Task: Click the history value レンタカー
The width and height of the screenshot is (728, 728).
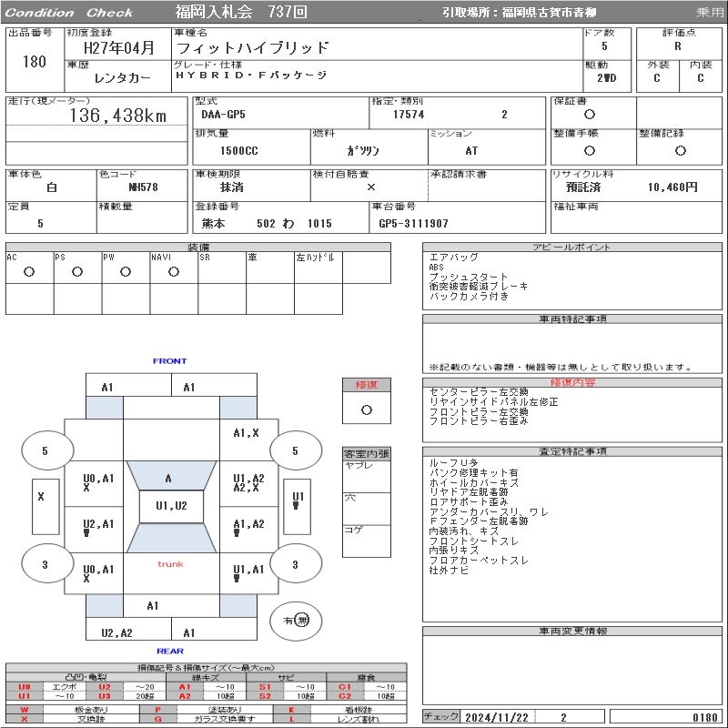Action: (123, 78)
